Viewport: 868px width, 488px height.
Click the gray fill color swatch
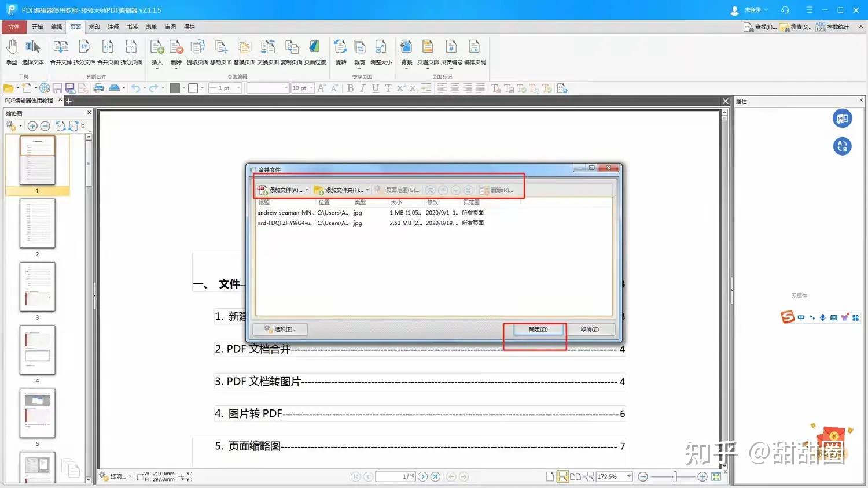[175, 88]
